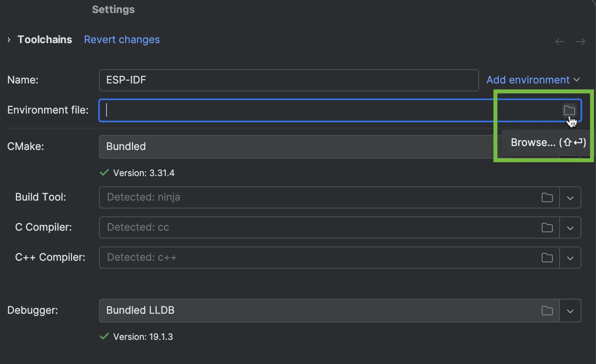The height and width of the screenshot is (364, 596).
Task: Focus the Environment file text field
Action: 317,110
